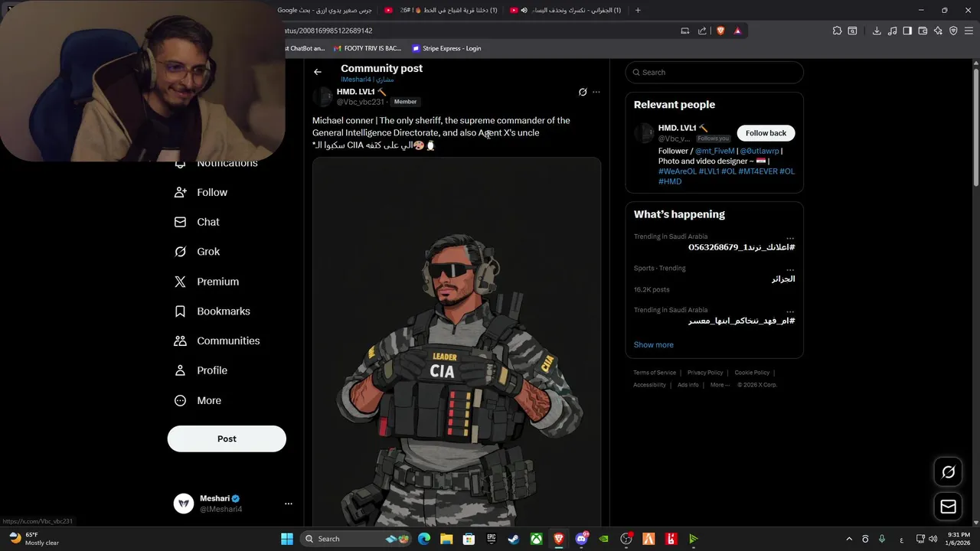The height and width of the screenshot is (551, 980).
Task: Open floating Grok button
Action: pos(948,472)
